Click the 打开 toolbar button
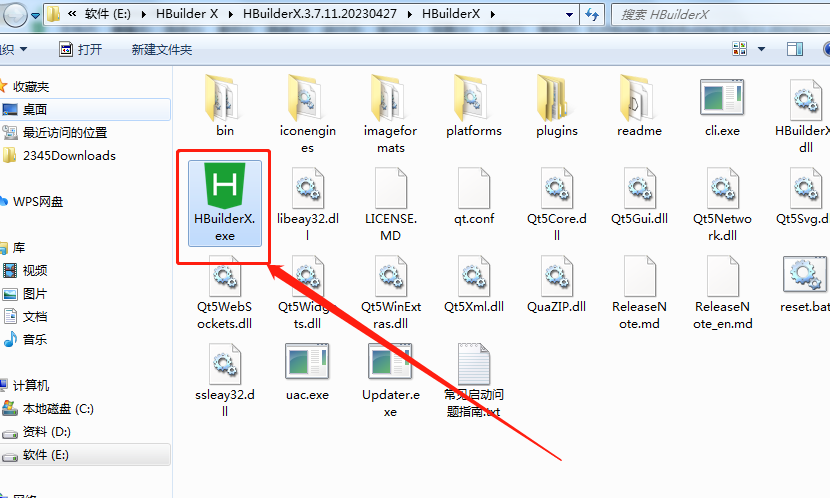830x498 pixels. (80, 50)
